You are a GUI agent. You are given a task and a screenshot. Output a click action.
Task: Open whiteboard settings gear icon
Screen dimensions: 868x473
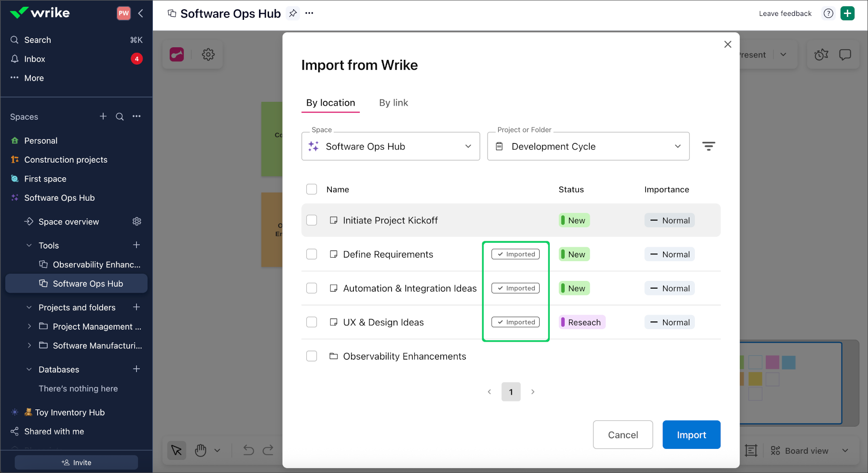click(x=208, y=55)
